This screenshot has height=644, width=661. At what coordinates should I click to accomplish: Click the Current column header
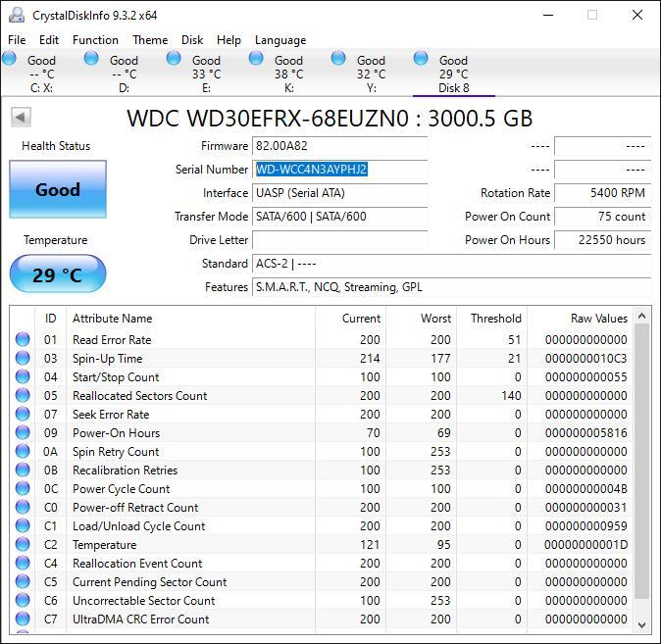[350, 319]
